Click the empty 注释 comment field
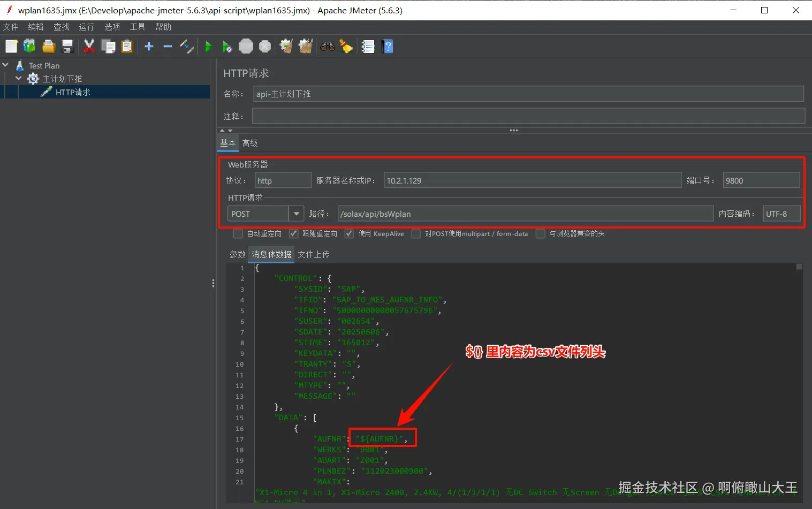Image resolution: width=812 pixels, height=509 pixels. tap(529, 116)
